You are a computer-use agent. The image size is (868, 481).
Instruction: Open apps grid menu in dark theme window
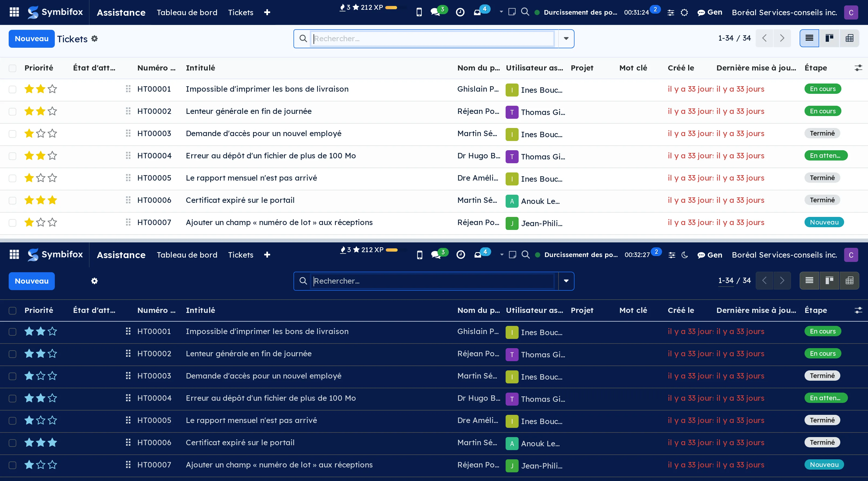[14, 255]
